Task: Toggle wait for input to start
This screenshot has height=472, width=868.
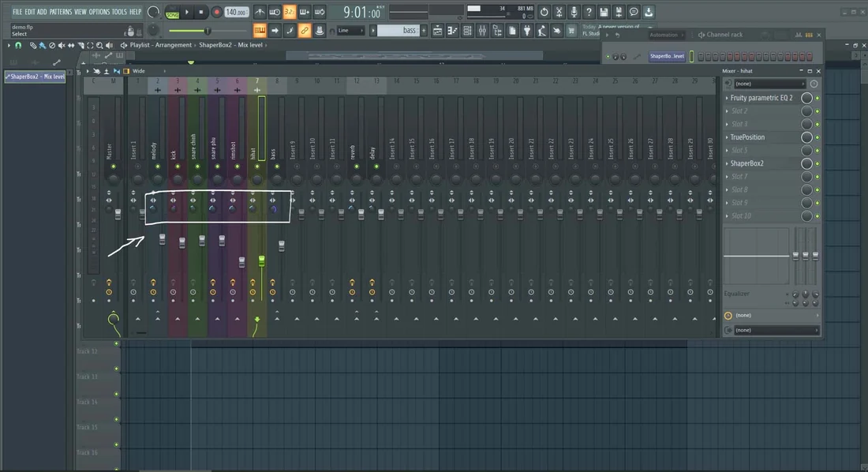Action: pos(275,12)
